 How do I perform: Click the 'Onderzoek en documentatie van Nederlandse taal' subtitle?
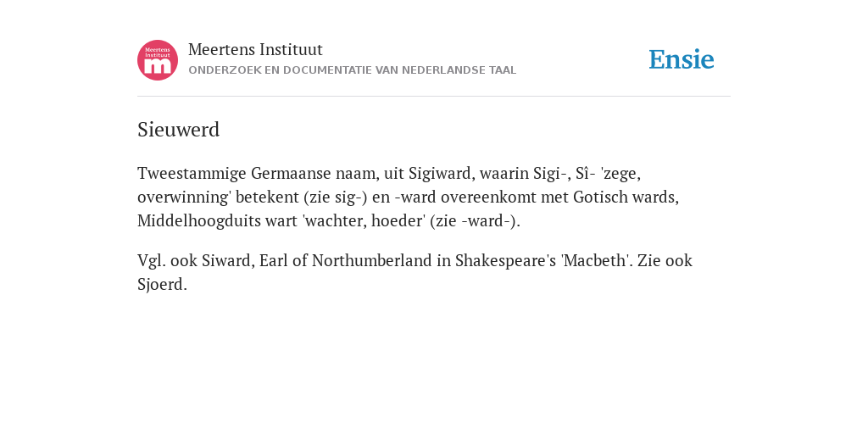[x=352, y=70]
